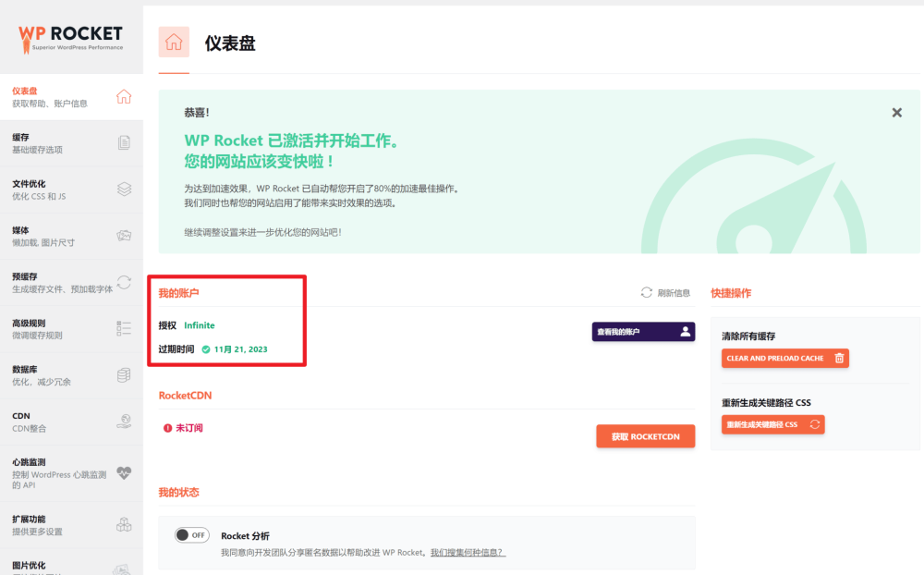924x575 pixels.
Task: Click the 清除所有缓存 label
Action: point(748,336)
